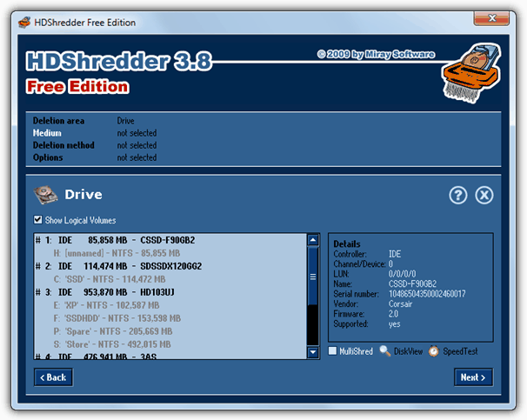
Task: Open DiskView text link
Action: click(408, 351)
